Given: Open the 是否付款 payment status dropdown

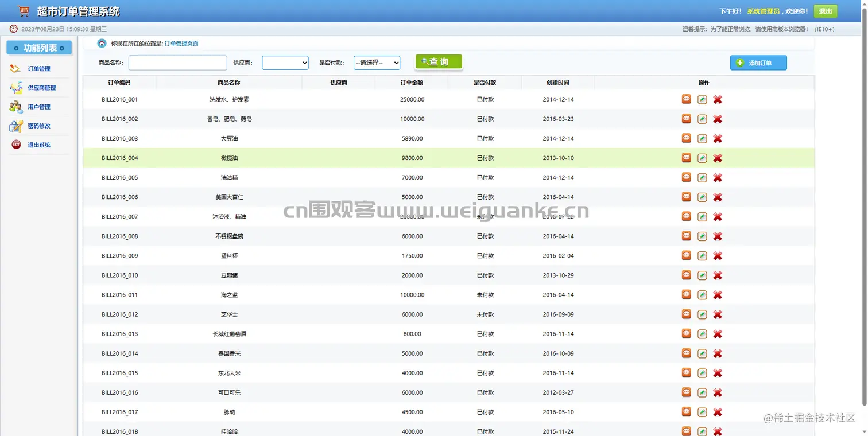Looking at the screenshot, I should 377,63.
